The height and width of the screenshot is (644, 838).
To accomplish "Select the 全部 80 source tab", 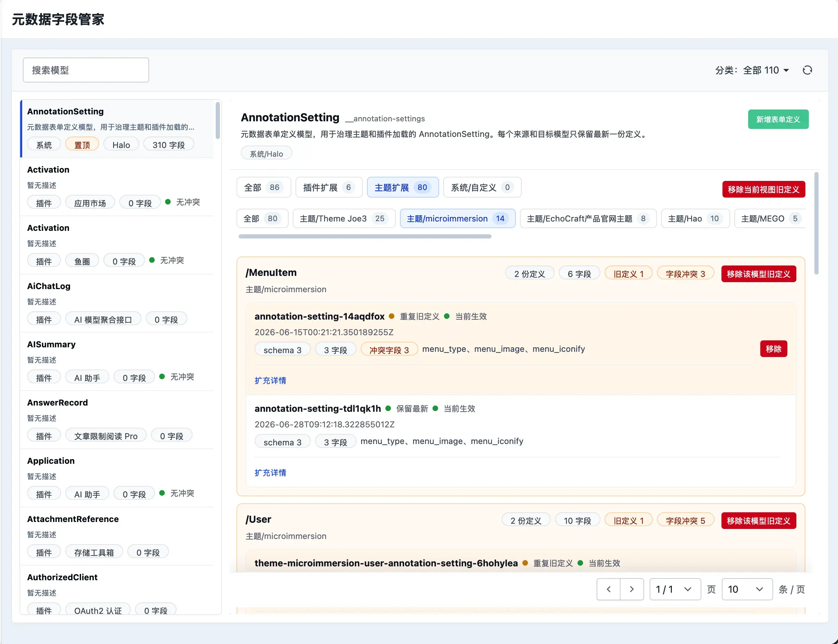I will tap(262, 218).
